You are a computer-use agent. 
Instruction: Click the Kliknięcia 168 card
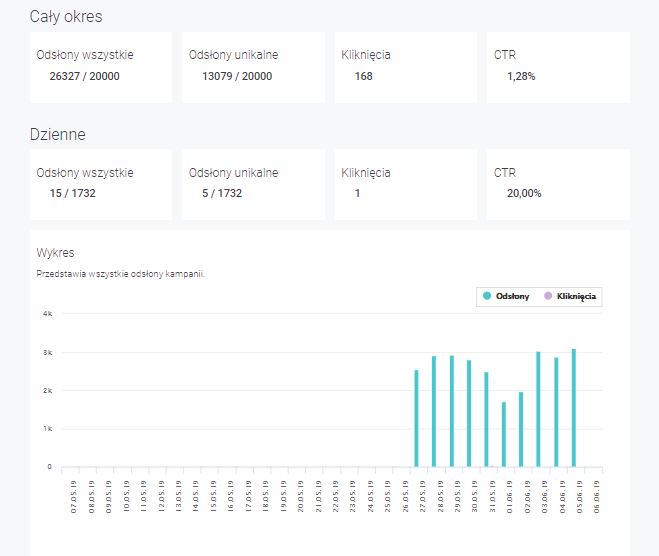point(405,67)
